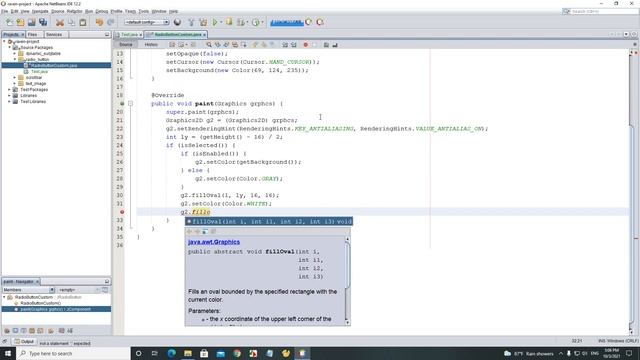Toggle show inherited members in Navigator
640x360 pixels.
point(7,331)
